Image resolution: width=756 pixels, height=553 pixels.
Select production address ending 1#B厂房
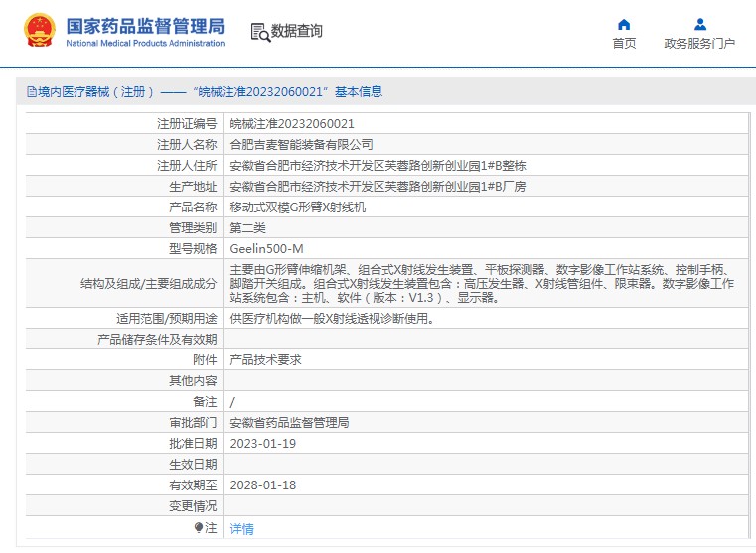(x=378, y=187)
